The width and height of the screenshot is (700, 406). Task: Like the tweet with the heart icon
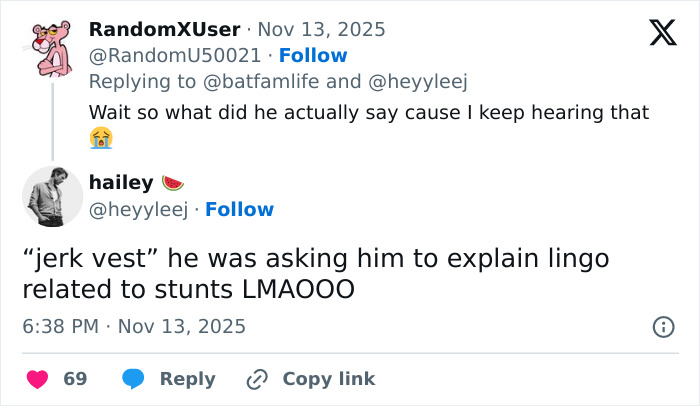tap(38, 379)
